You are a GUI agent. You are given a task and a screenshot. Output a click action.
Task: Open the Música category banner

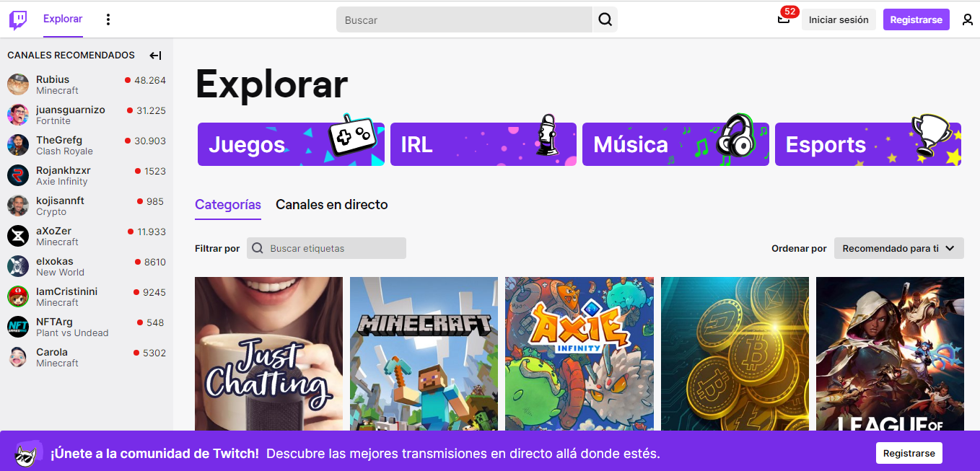[675, 144]
